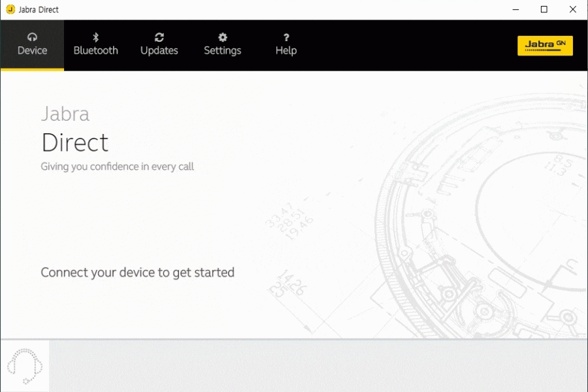Click the Jabra Direct title bar icon

coord(10,9)
